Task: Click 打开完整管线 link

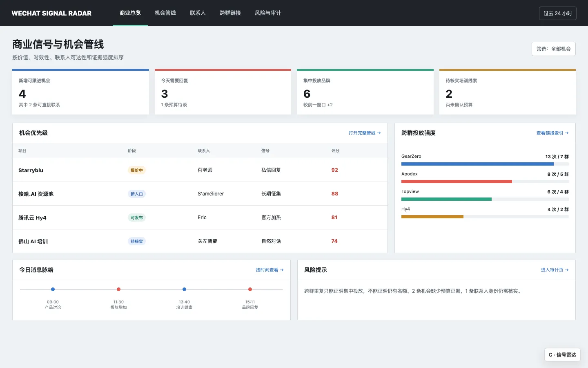Action: pos(365,133)
